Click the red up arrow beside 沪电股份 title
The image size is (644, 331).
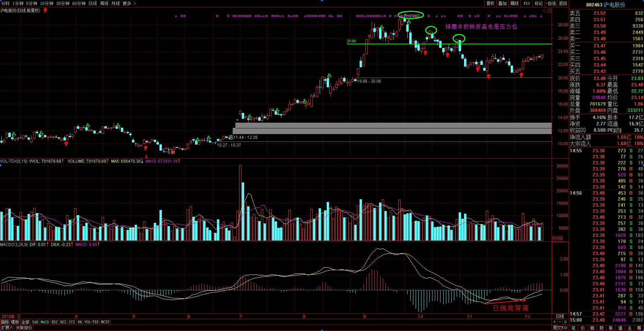[x=45, y=10]
